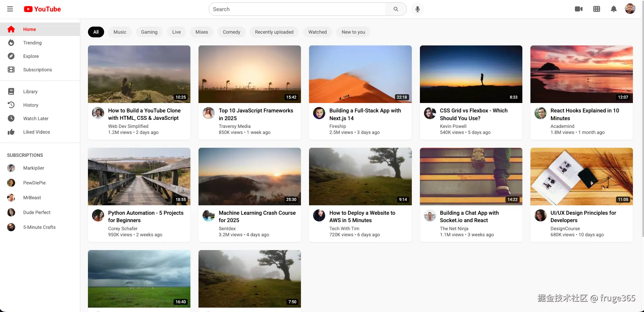This screenshot has height=312, width=644.
Task: Click the MrBeast channel avatar
Action: tap(11, 198)
